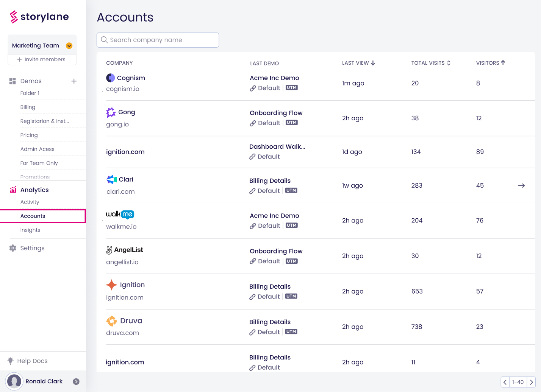Click the Storylane logo
Screen dimensions: 541x392
point(39,17)
